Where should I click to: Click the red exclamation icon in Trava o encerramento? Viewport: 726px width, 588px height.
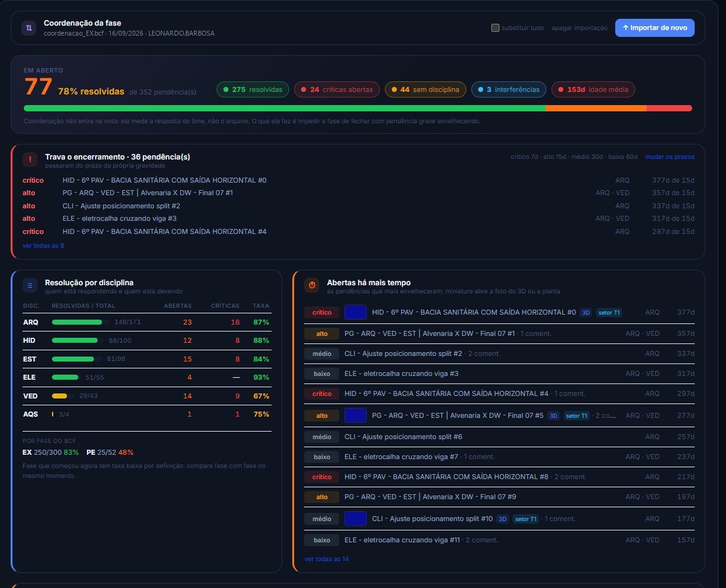(30, 159)
